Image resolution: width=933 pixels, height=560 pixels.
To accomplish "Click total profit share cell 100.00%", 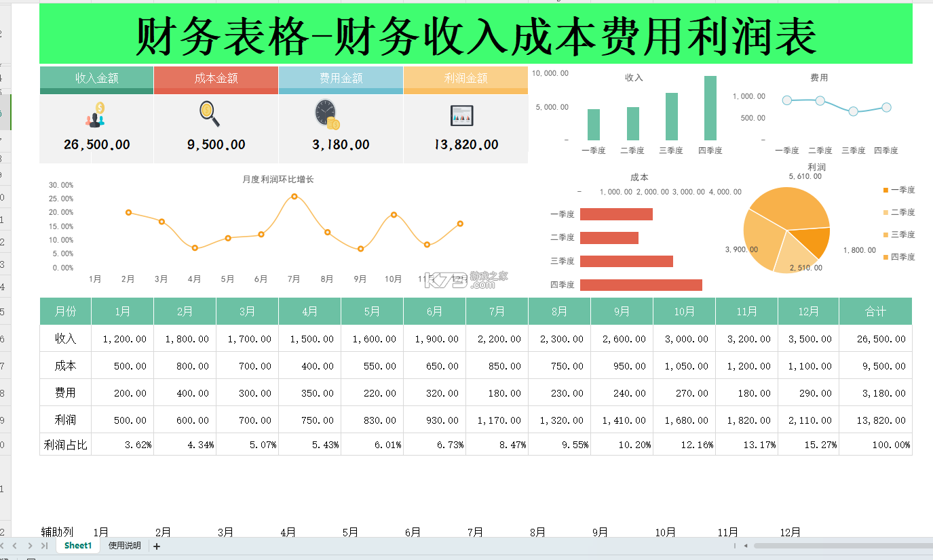I will pos(876,445).
